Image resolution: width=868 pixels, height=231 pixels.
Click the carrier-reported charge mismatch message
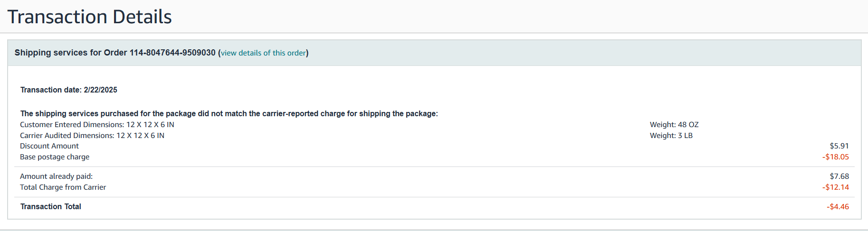[x=229, y=114]
